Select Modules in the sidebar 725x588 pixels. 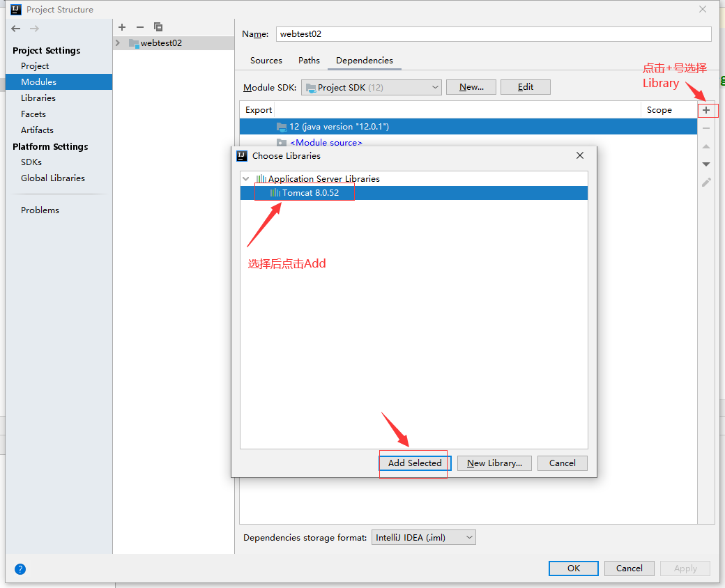pos(59,82)
